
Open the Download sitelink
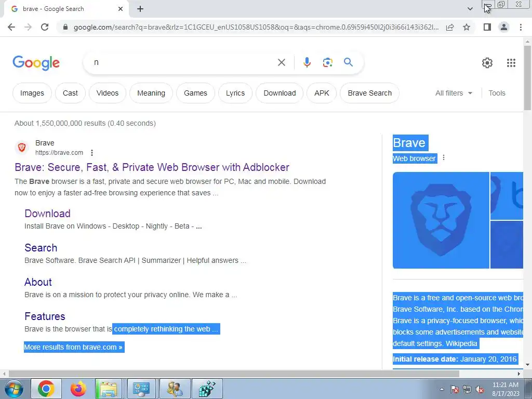pos(47,214)
